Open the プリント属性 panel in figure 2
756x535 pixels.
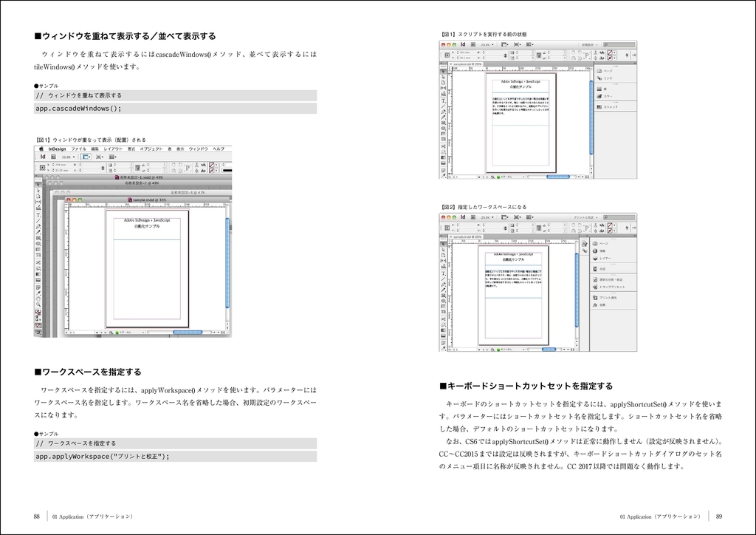click(605, 298)
